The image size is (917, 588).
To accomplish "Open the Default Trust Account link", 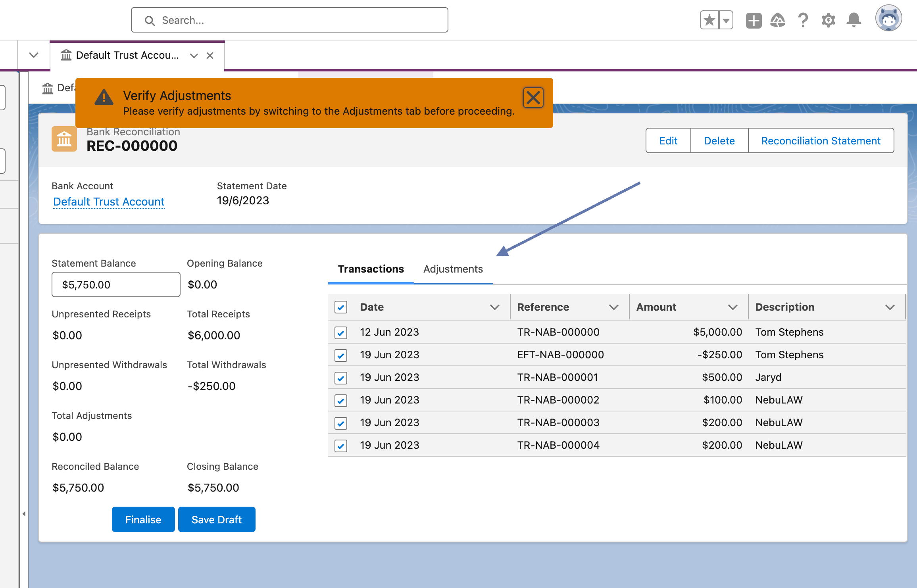I will [109, 202].
